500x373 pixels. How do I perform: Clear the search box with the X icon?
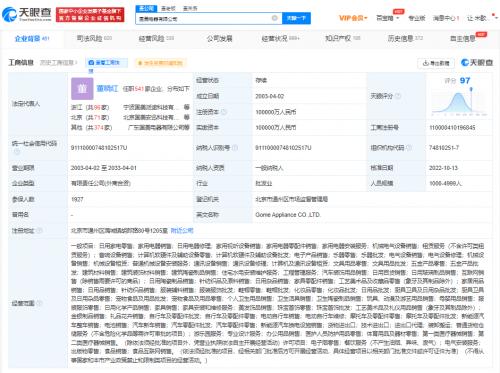click(275, 18)
